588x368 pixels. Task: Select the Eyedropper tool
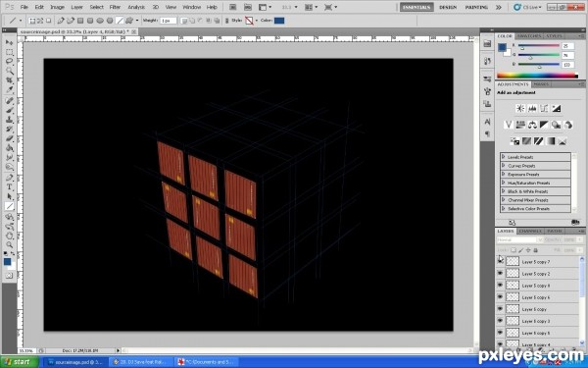coord(10,89)
